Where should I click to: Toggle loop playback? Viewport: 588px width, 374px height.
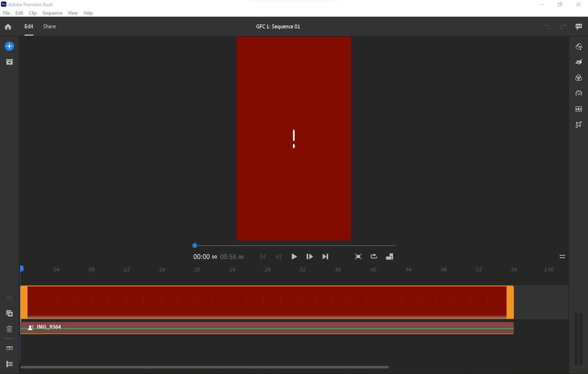tap(374, 256)
